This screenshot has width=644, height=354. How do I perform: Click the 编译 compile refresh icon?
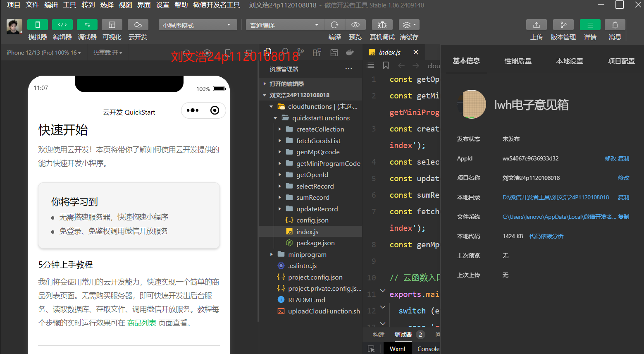335,25
